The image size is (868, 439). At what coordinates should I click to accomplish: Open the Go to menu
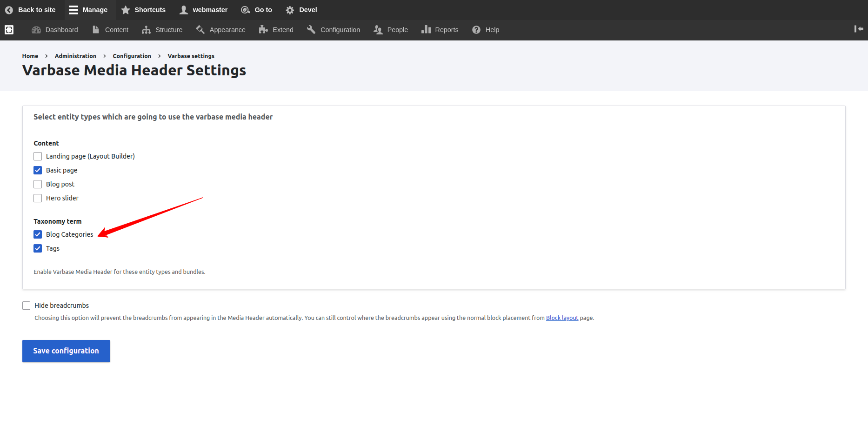tap(263, 10)
